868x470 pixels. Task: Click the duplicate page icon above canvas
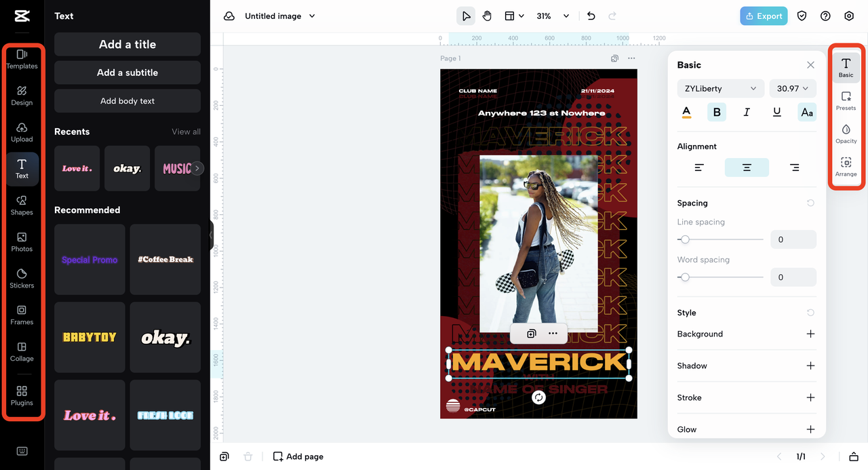coord(614,58)
